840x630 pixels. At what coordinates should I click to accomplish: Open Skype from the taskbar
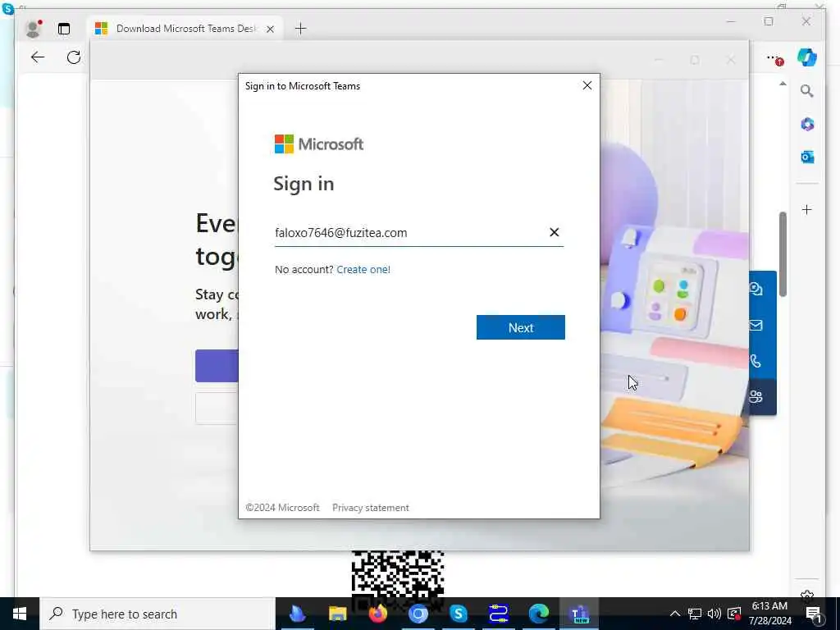pos(459,614)
